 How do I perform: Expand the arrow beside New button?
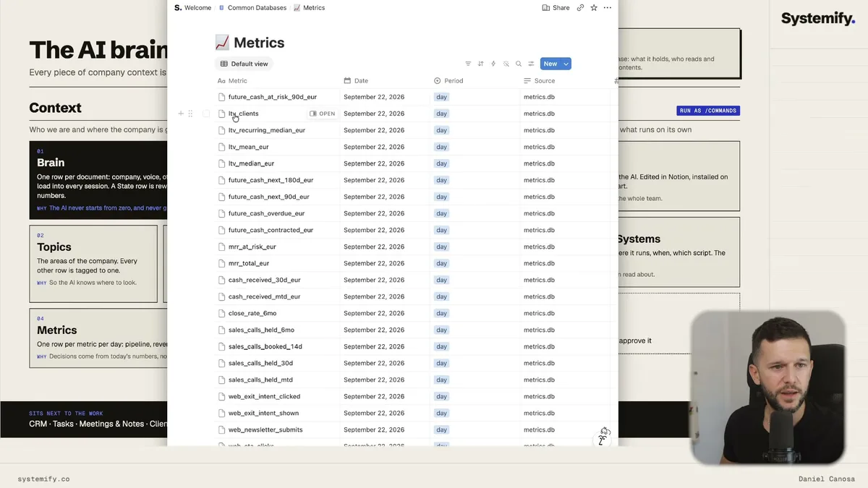click(x=566, y=64)
